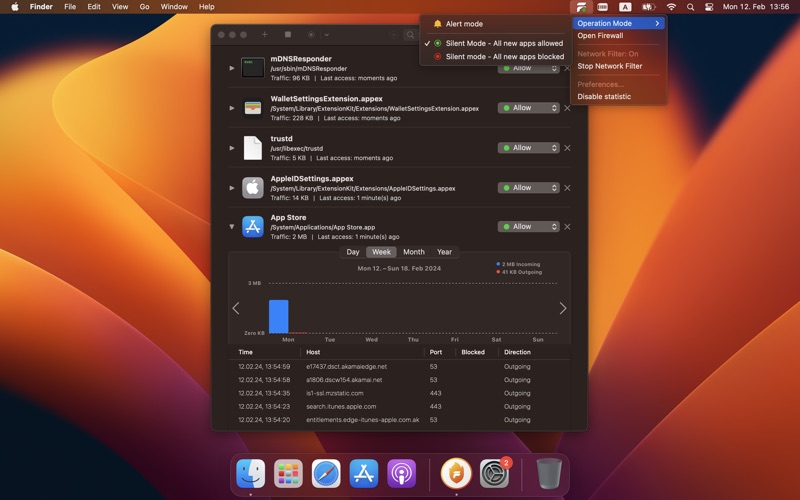Switch chart to Year view
800x500 pixels.
pyautogui.click(x=444, y=252)
